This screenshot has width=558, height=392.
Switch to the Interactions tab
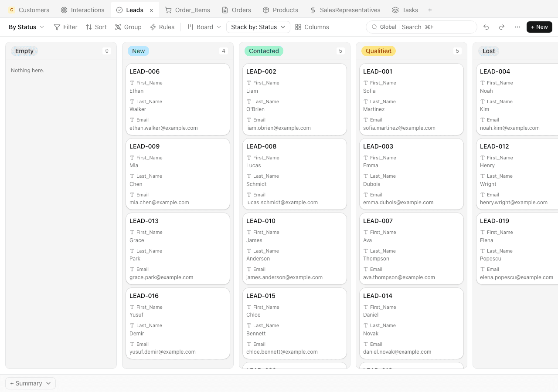83,10
